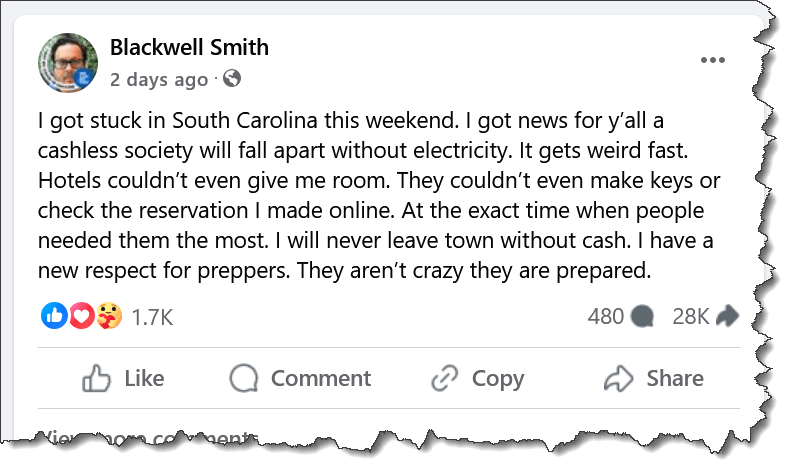The width and height of the screenshot is (797, 474).
Task: Click the chain-link icon for Copy
Action: tap(444, 378)
